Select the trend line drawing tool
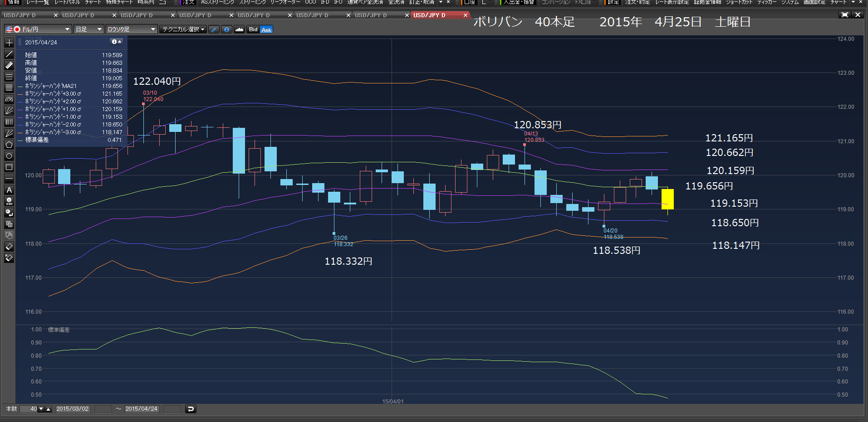868x422 pixels. tap(9, 54)
